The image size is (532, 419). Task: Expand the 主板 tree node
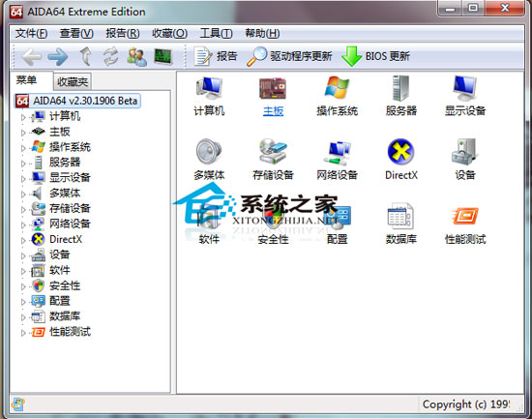pos(23,133)
